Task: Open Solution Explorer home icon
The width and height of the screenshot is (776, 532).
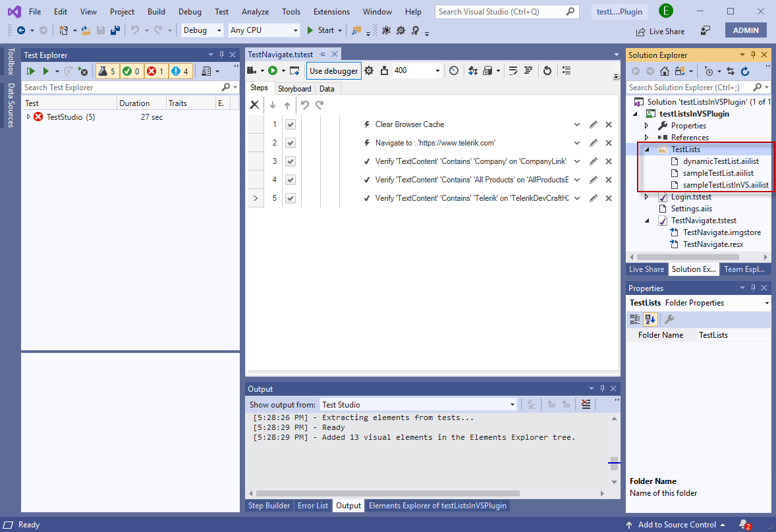Action: pos(665,71)
